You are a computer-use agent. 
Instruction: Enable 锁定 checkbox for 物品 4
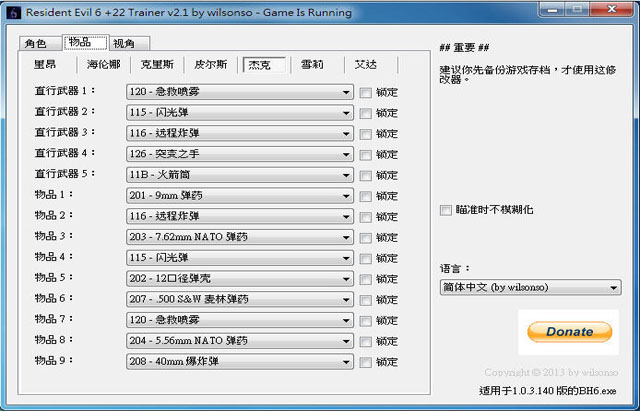click(365, 258)
